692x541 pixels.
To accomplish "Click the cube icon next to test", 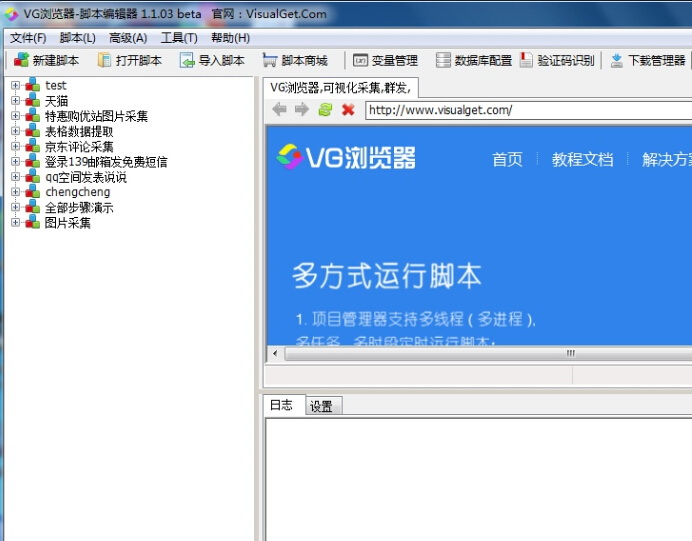I will 32,85.
